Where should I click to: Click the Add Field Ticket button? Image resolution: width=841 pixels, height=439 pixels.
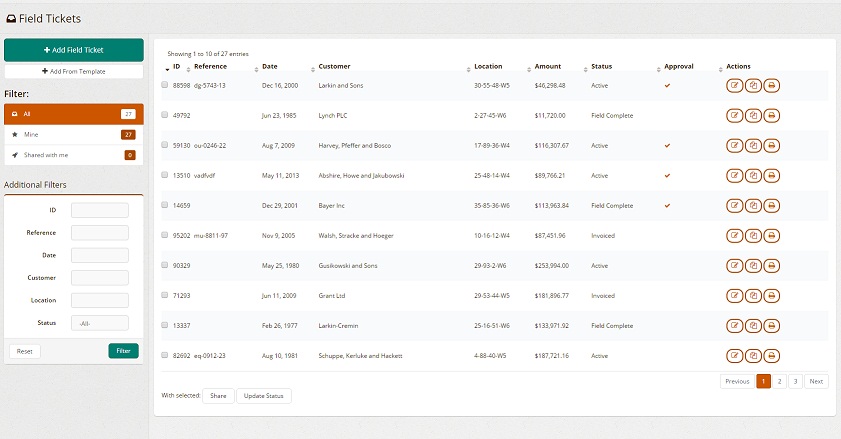[x=74, y=50]
